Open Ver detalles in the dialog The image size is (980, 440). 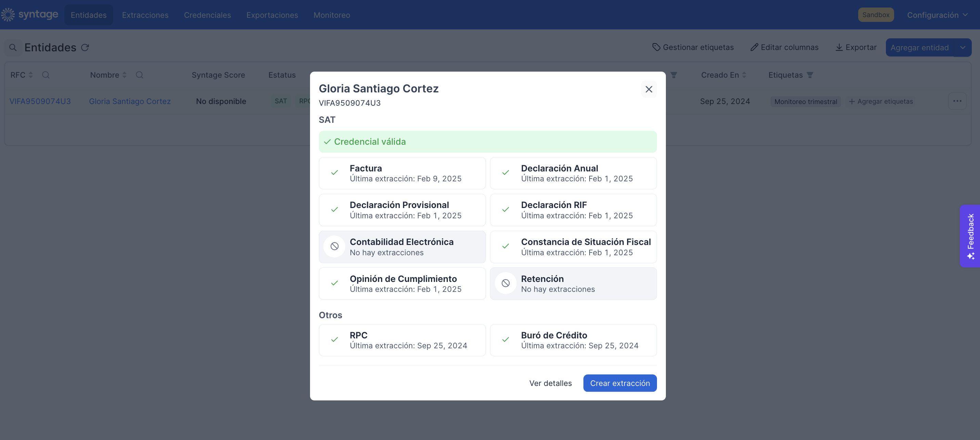pos(550,383)
